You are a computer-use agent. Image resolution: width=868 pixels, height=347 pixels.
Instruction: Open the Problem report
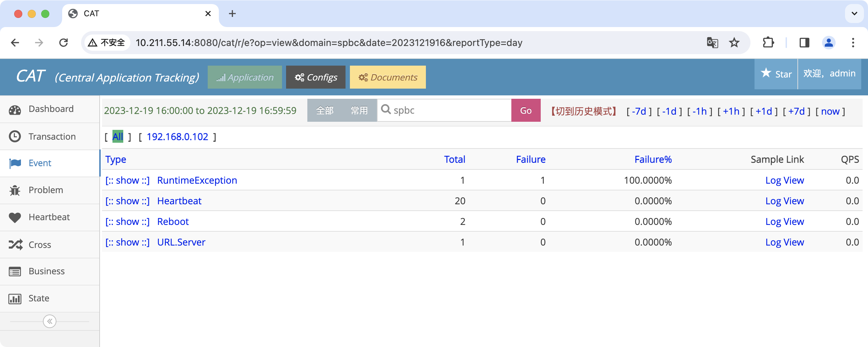coord(46,190)
